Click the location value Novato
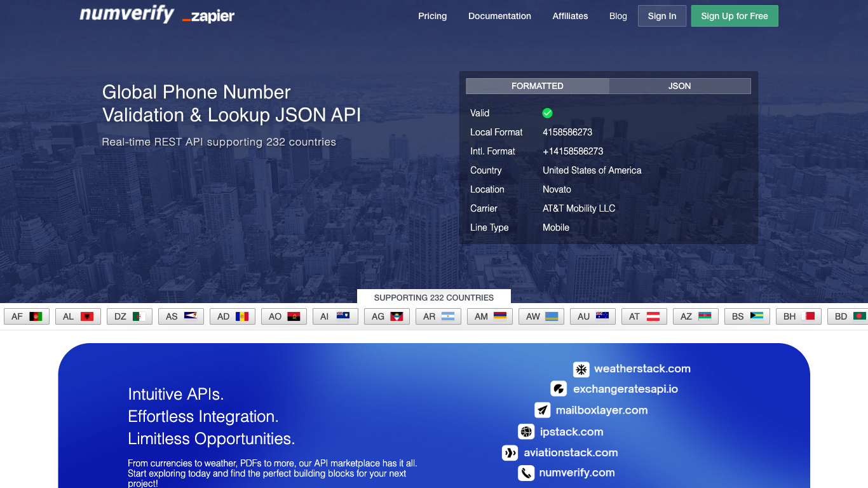 pyautogui.click(x=557, y=189)
